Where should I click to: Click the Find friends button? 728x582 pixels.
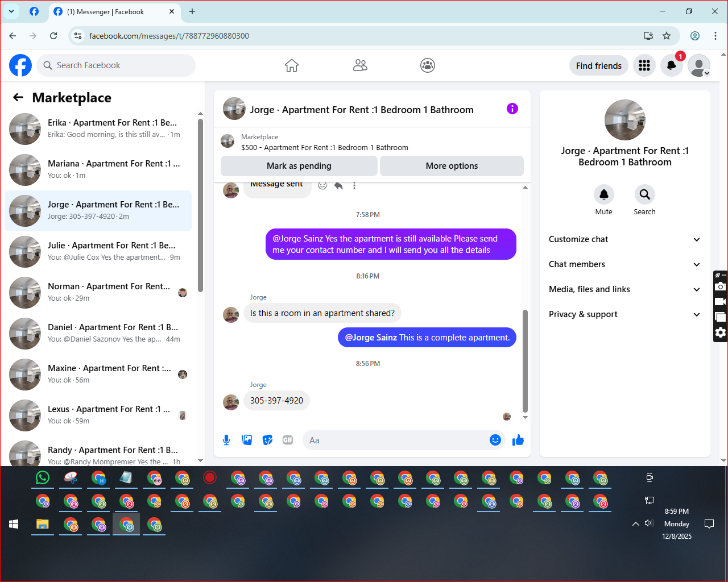(599, 65)
